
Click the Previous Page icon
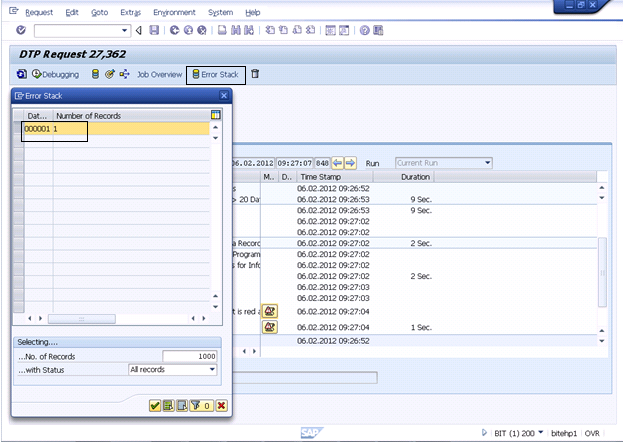pos(283,30)
